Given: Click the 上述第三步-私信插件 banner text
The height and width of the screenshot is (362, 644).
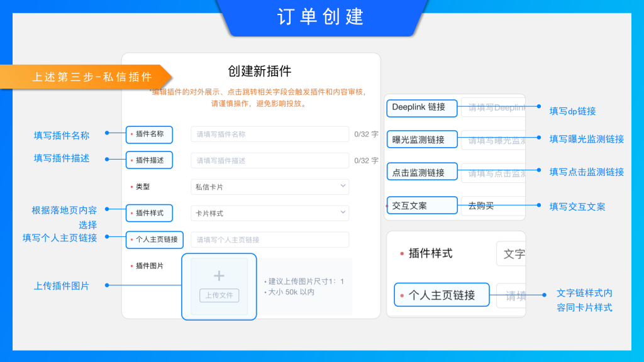Looking at the screenshot, I should pyautogui.click(x=92, y=77).
